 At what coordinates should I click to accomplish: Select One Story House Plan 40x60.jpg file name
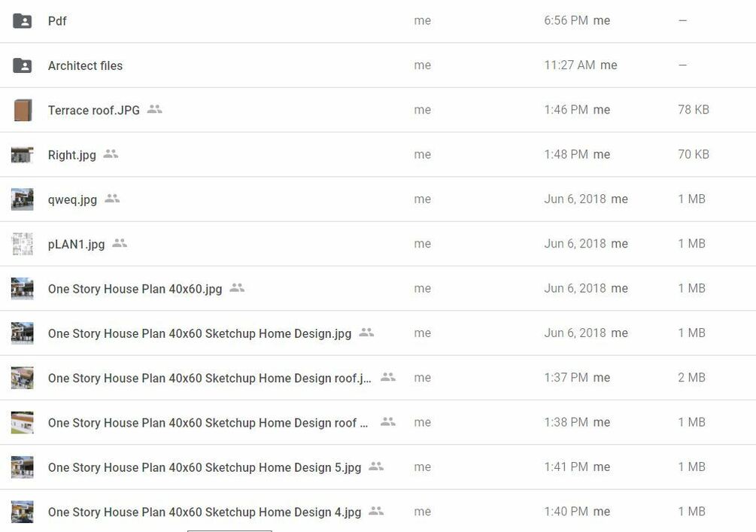[x=135, y=289]
